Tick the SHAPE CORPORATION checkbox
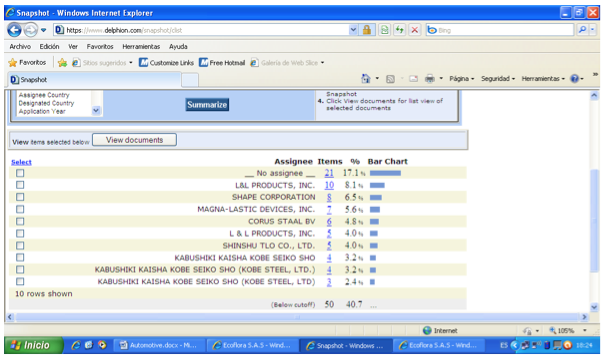The height and width of the screenshot is (362, 612). coord(20,197)
